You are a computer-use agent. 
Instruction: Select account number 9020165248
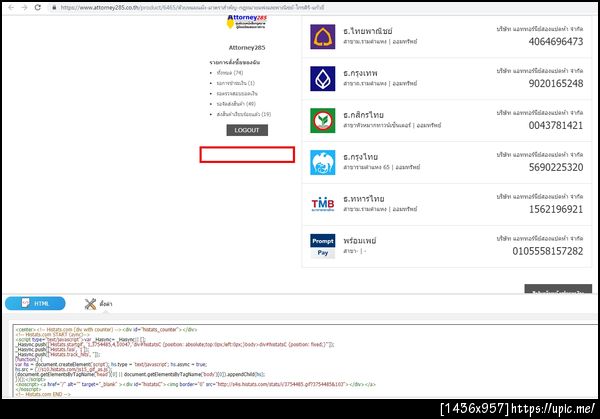click(x=556, y=83)
